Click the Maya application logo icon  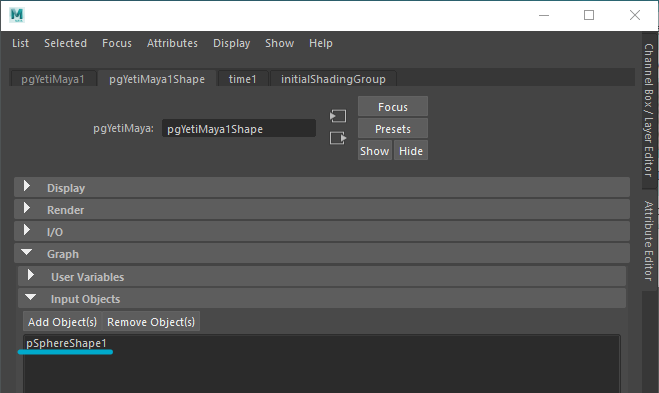17,15
